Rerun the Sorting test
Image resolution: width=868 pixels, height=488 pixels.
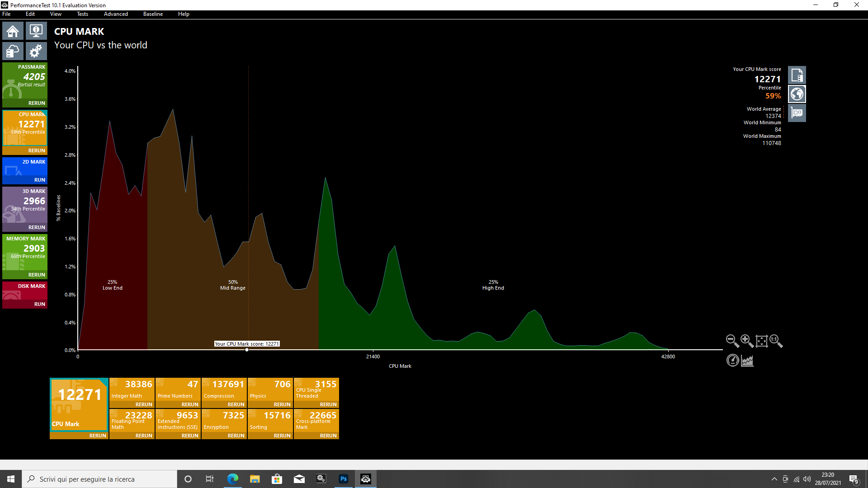click(x=282, y=436)
